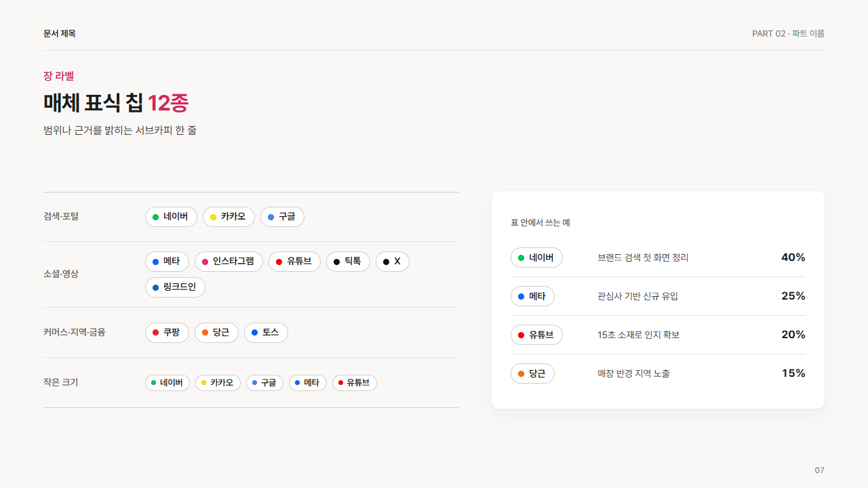
Task: Select the 당근 chip in the 커머스·지역·금융 row
Action: [216, 333]
